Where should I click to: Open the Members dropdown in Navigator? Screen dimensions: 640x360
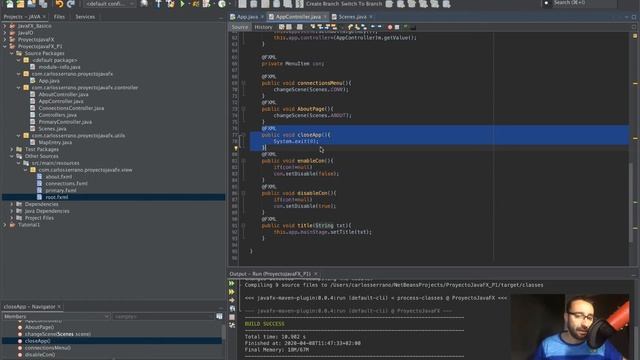pos(56,316)
